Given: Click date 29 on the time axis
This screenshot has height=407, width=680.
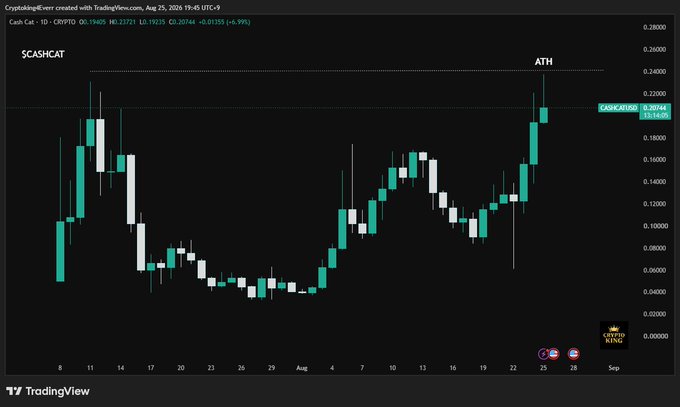Looking at the screenshot, I should tap(271, 368).
